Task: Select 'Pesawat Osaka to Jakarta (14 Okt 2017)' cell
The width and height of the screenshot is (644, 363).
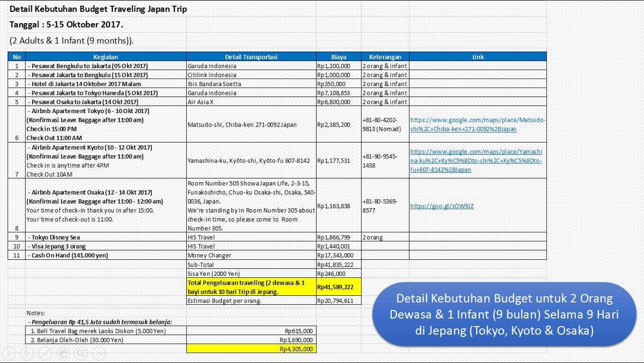Action: (106, 102)
